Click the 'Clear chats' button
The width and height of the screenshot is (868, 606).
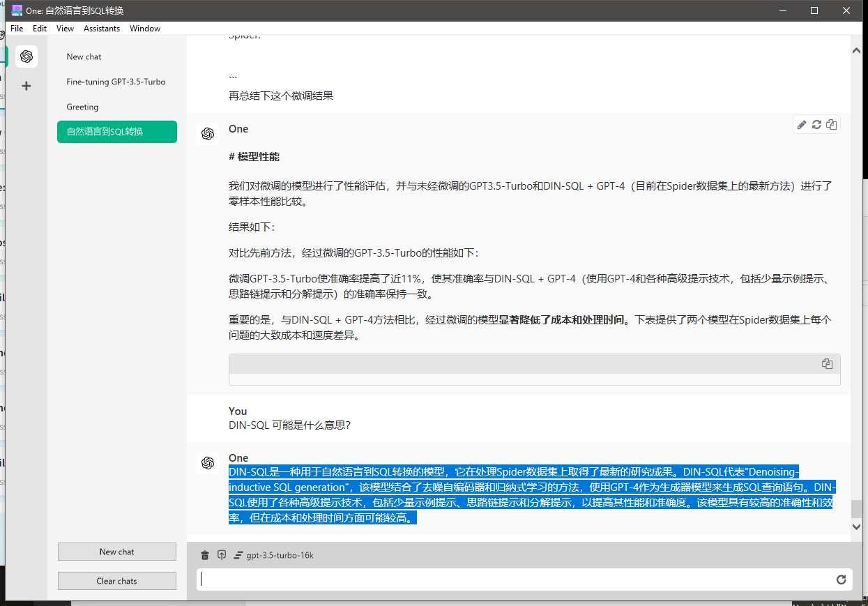(117, 581)
